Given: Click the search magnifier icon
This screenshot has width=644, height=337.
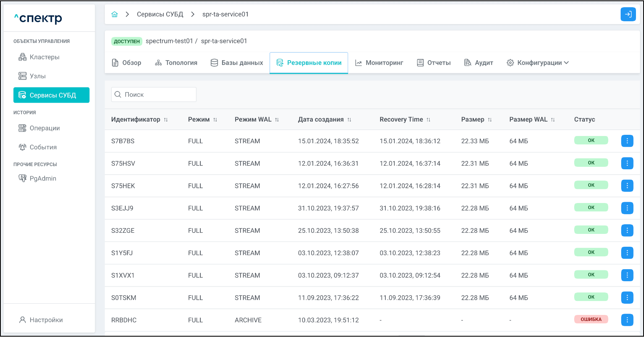Looking at the screenshot, I should coord(118,95).
